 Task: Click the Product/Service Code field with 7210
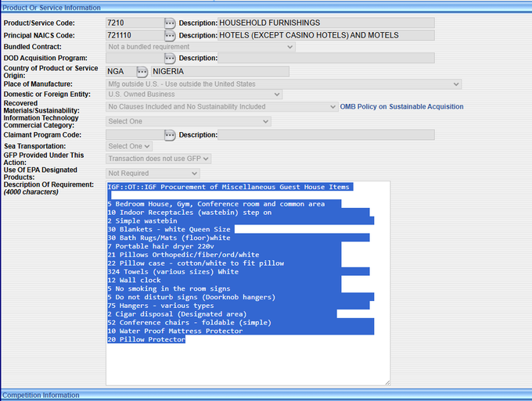click(133, 23)
